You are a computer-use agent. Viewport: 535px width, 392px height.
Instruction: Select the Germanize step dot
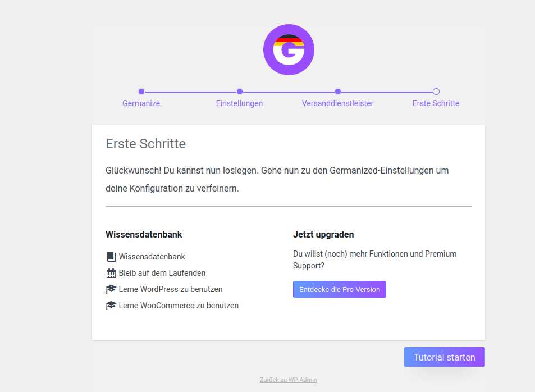141,92
